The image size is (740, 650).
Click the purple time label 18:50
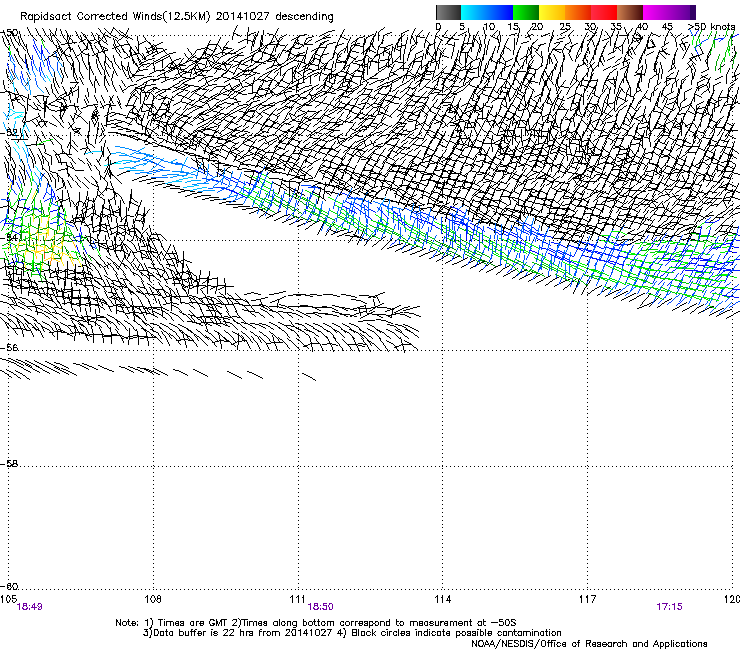coord(320,607)
